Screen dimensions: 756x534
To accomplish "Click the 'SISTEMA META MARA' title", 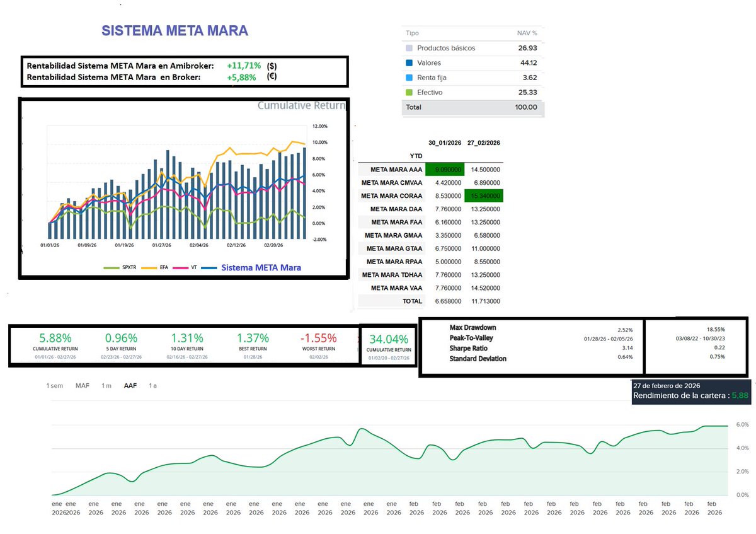I will (175, 30).
